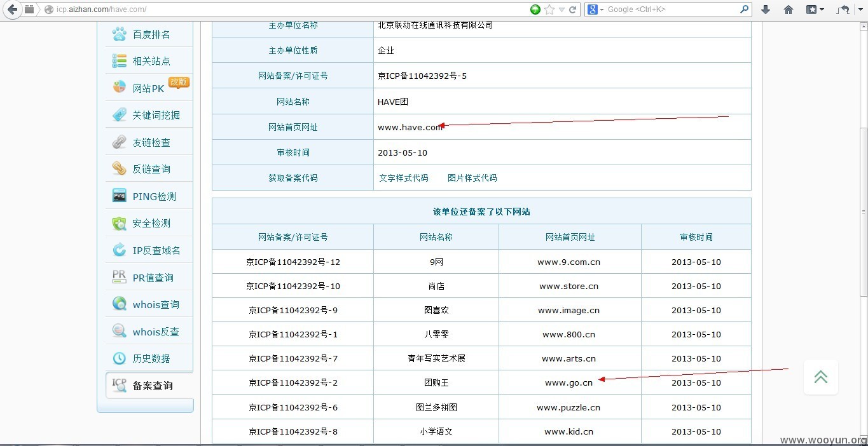Click the 相关站点 list icon

[119, 61]
